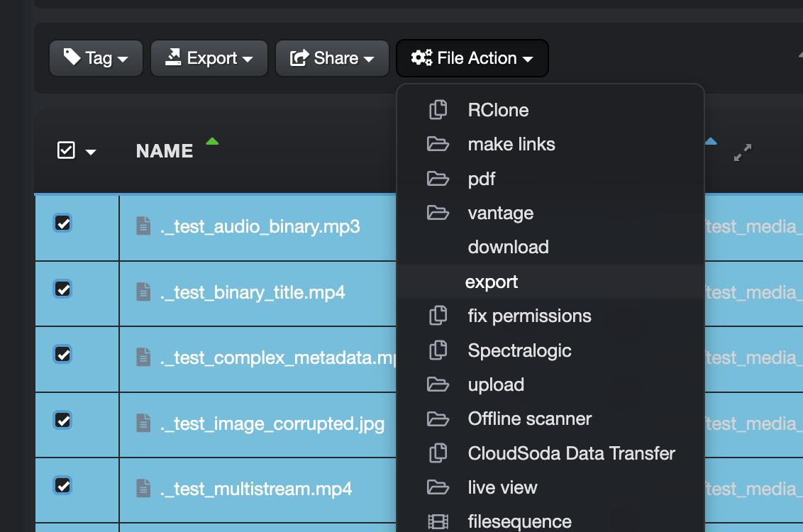
Task: Collapse the File Action dropdown
Action: 472,58
